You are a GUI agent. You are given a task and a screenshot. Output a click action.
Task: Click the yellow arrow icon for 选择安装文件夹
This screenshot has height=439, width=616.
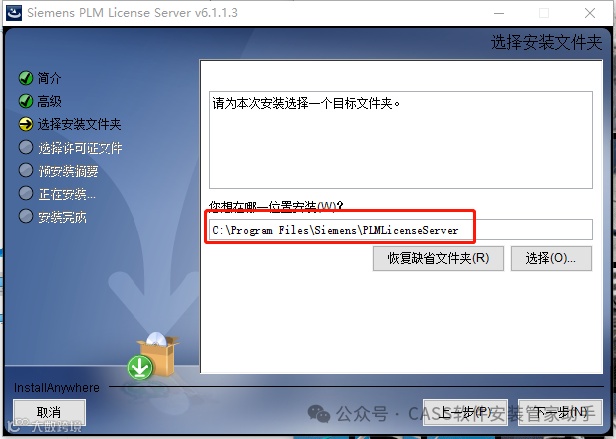click(26, 124)
